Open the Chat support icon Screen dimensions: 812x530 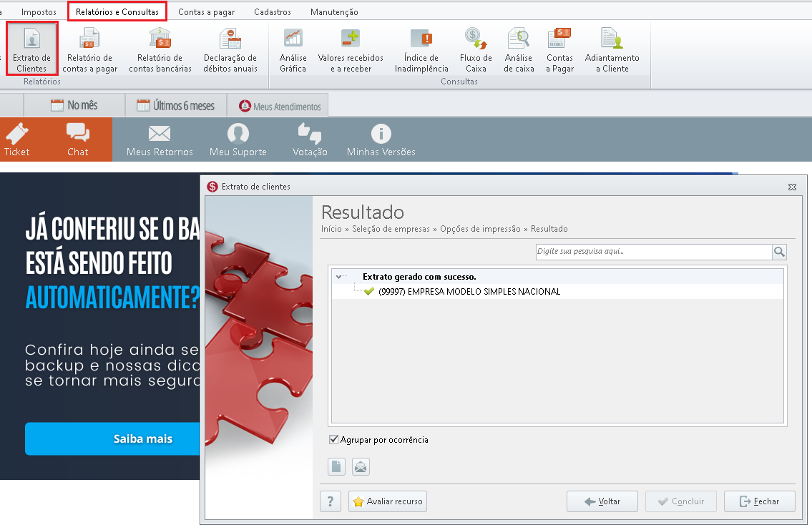pos(78,139)
